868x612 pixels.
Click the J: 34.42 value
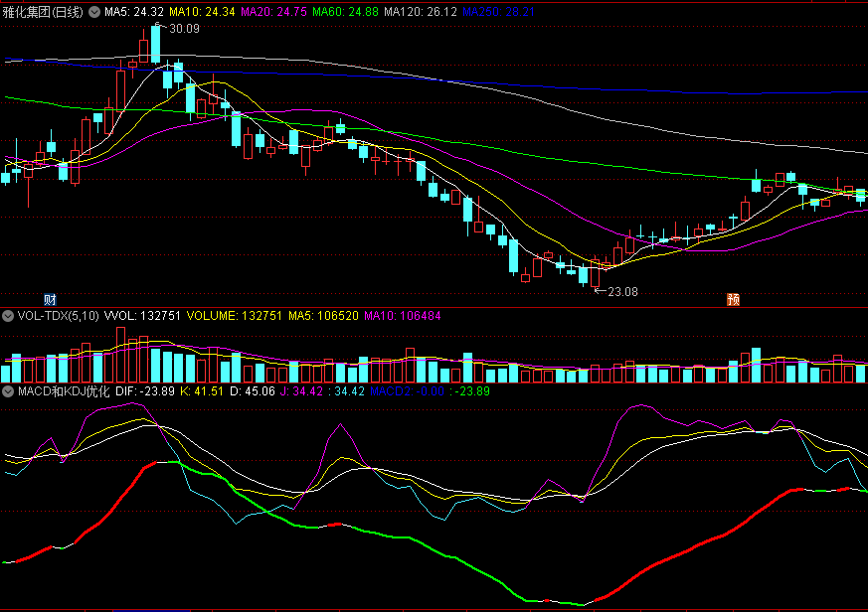pos(301,391)
